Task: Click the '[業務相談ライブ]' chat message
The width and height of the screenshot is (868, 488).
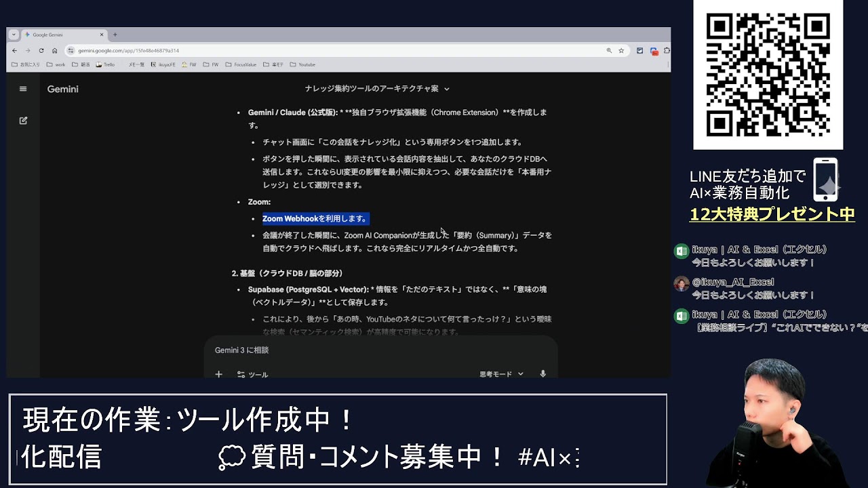Action: (x=781, y=327)
